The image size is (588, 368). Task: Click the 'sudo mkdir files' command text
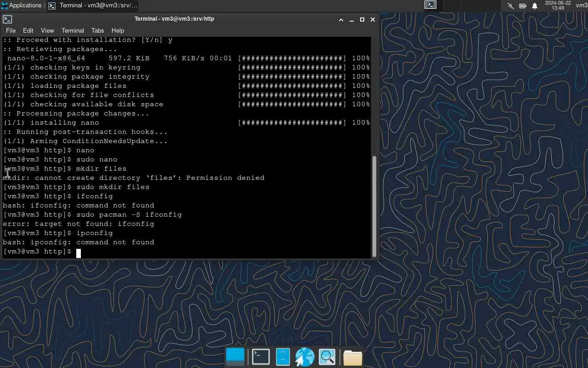pyautogui.click(x=113, y=187)
